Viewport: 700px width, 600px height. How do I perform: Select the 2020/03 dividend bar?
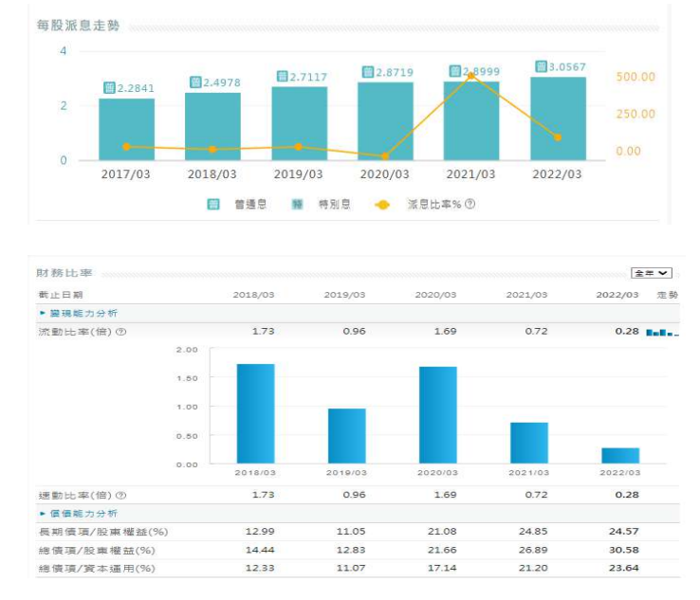click(x=385, y=121)
